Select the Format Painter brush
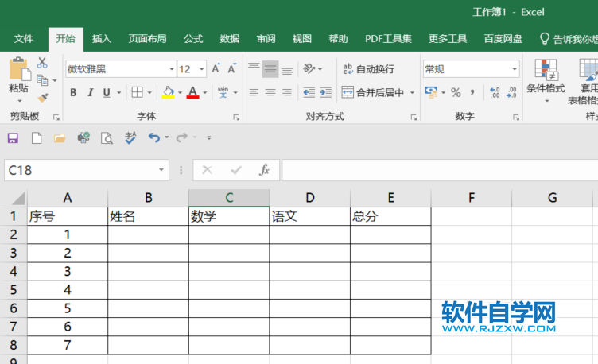 click(43, 98)
